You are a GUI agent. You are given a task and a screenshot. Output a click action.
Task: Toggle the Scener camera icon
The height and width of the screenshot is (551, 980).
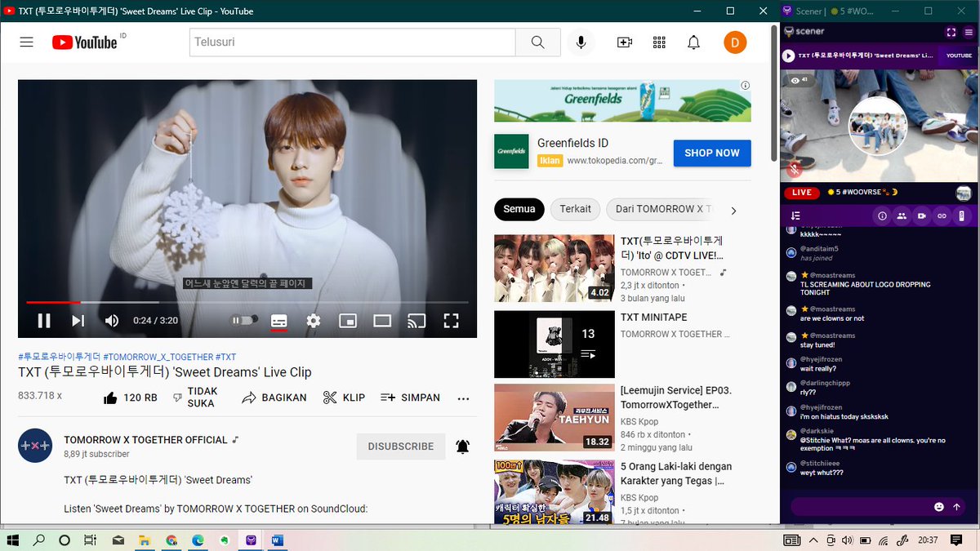[922, 216]
